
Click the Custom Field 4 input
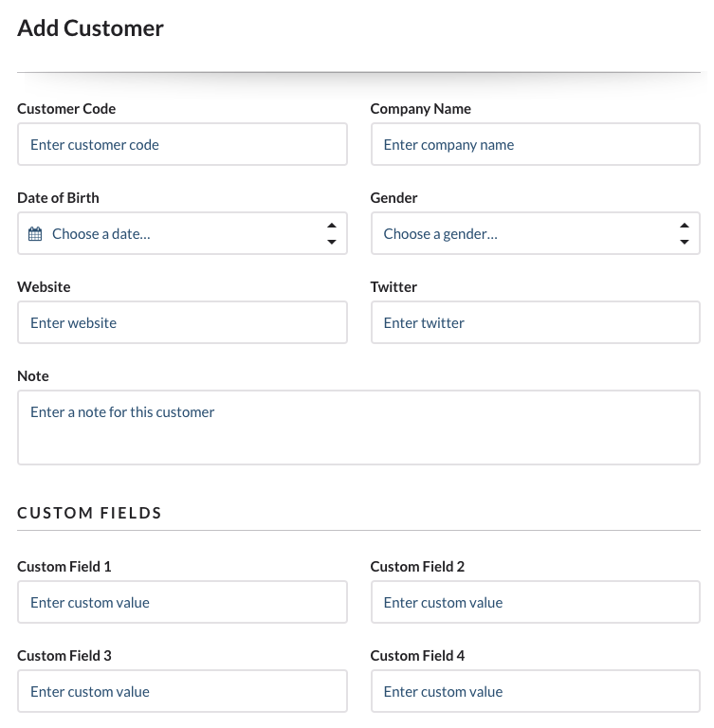535,692
